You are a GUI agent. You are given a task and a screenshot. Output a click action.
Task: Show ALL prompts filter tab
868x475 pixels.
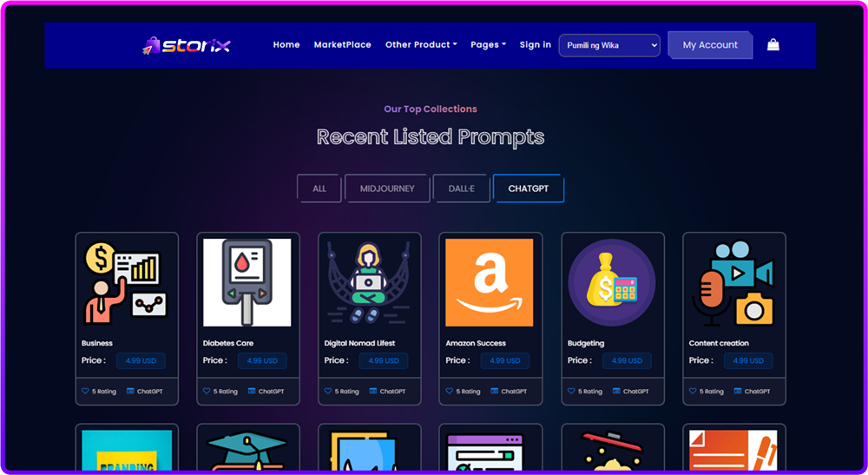coord(319,188)
